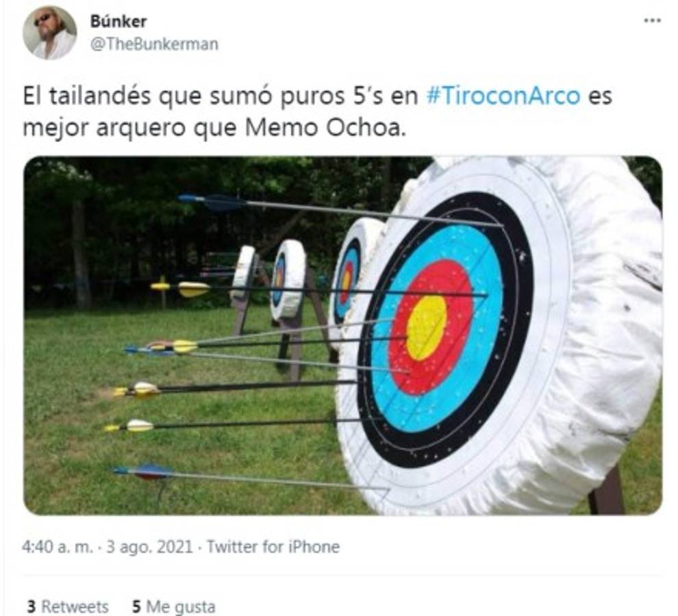Click the yellow bullseye center in the photo
Image resolution: width=678 pixels, height=616 pixels.
[427, 328]
